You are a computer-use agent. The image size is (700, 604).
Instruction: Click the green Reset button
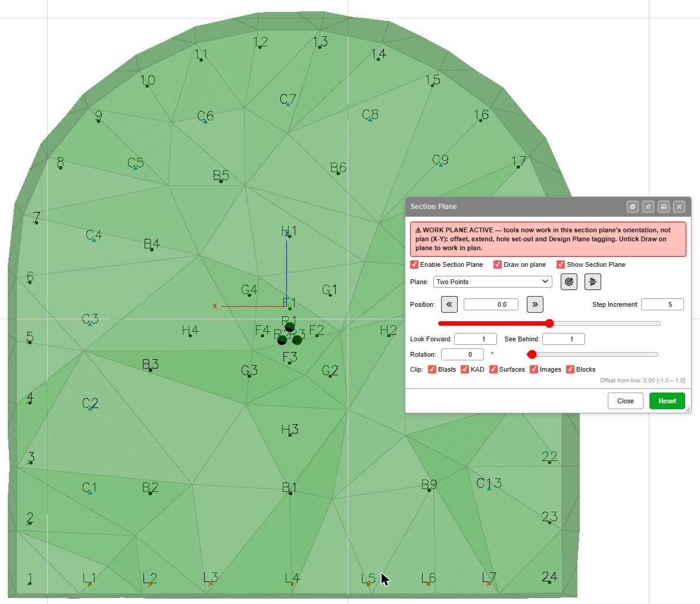667,401
